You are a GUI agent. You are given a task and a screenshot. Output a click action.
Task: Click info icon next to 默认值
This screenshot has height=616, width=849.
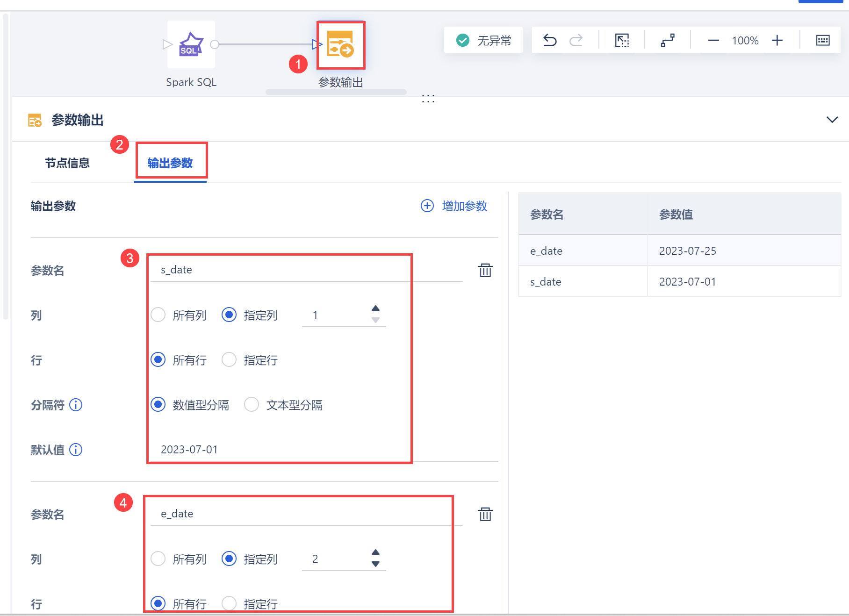coord(76,450)
